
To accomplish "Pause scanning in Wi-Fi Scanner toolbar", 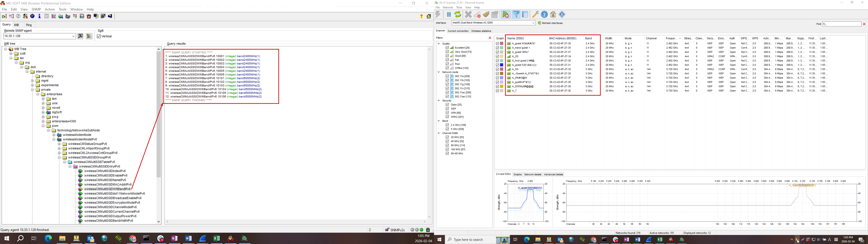I will 449,14.
